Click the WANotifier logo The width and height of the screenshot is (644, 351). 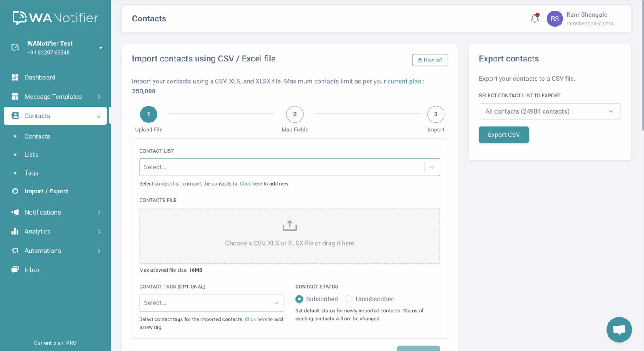click(x=54, y=18)
